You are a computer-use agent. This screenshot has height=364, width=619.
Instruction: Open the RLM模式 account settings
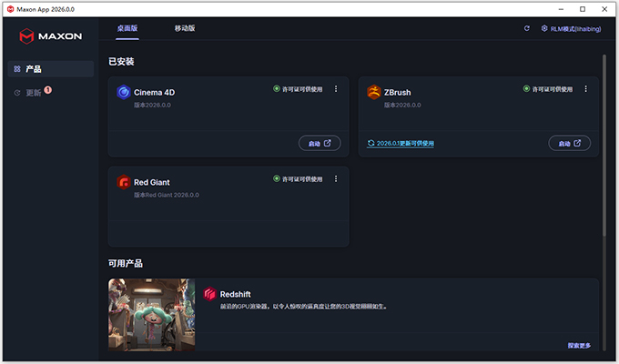pos(572,29)
